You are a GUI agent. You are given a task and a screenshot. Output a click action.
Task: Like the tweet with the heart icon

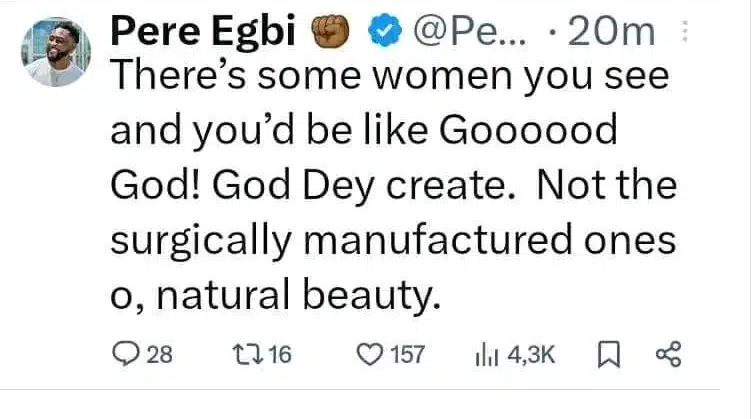point(372,353)
